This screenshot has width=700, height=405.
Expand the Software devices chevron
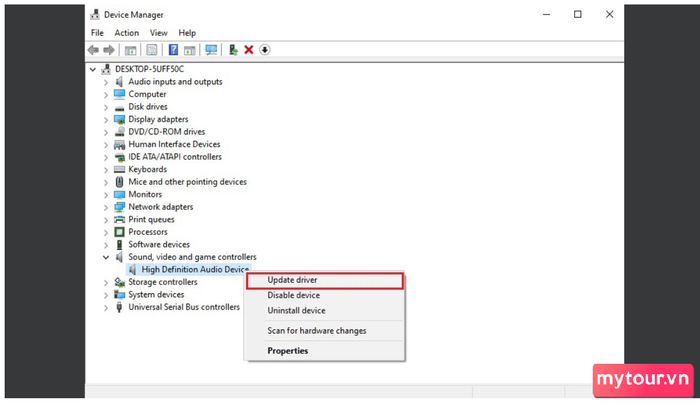pyautogui.click(x=106, y=245)
